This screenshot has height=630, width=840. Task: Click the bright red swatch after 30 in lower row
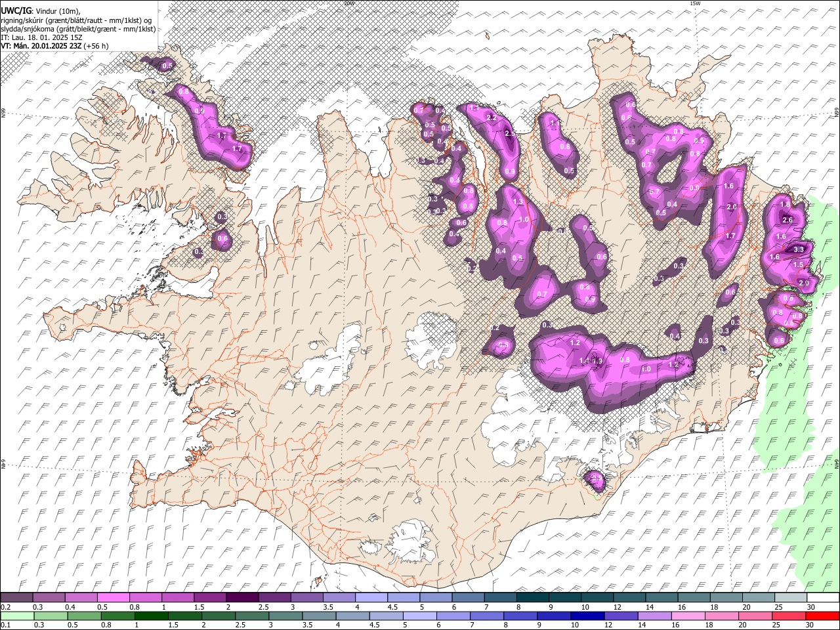[822, 616]
